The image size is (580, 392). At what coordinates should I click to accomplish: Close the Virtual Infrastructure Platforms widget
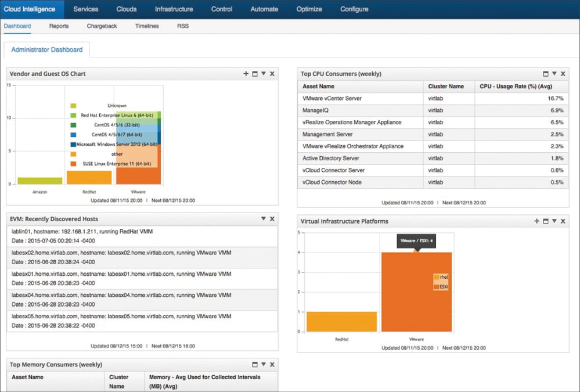(x=563, y=221)
